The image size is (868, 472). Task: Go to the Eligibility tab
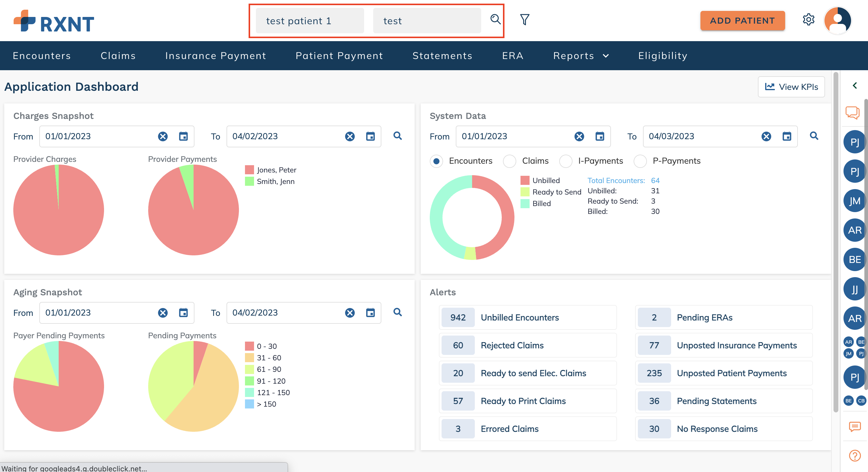point(662,56)
